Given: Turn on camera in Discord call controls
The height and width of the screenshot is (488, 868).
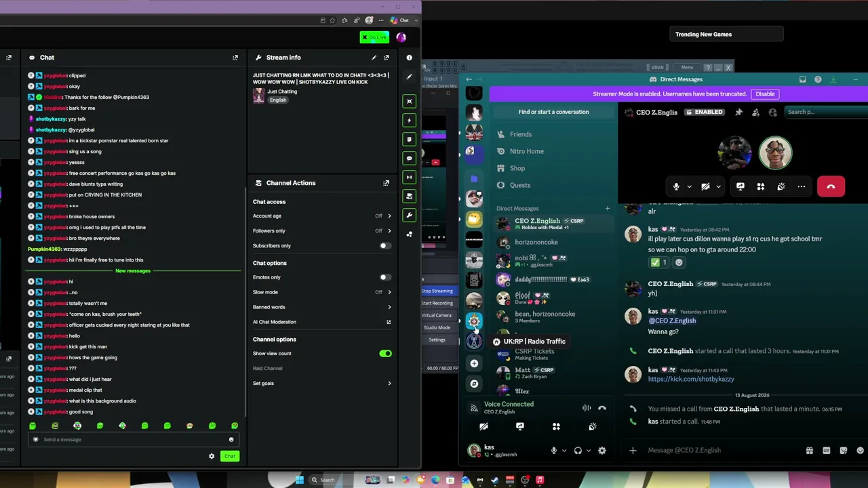Looking at the screenshot, I should tap(705, 186).
